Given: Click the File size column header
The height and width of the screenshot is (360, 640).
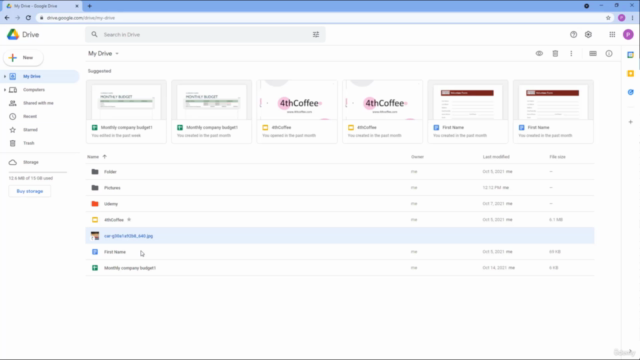Looking at the screenshot, I should [x=557, y=157].
